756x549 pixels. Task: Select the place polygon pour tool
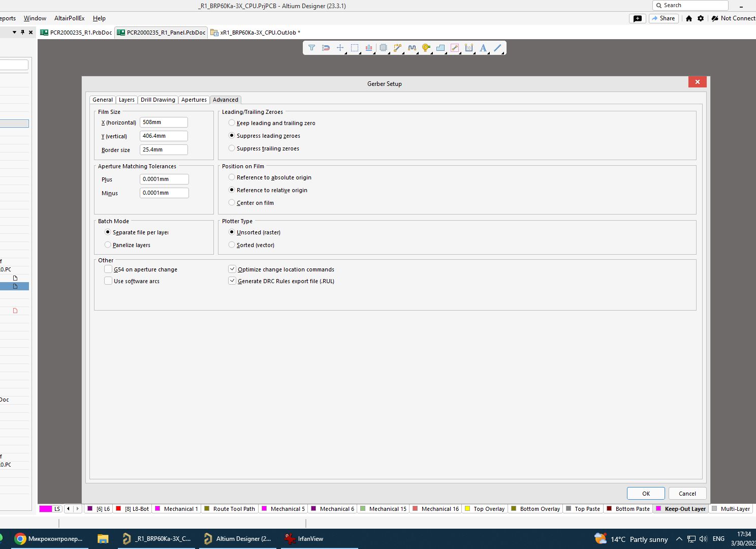tap(440, 48)
